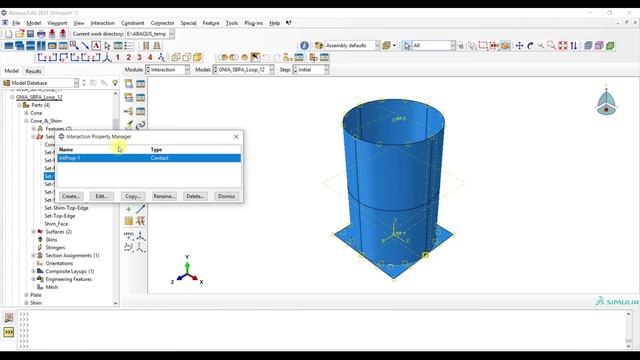Click Rename... in Interaction Property Manager
Image resolution: width=640 pixels, height=360 pixels.
[164, 196]
